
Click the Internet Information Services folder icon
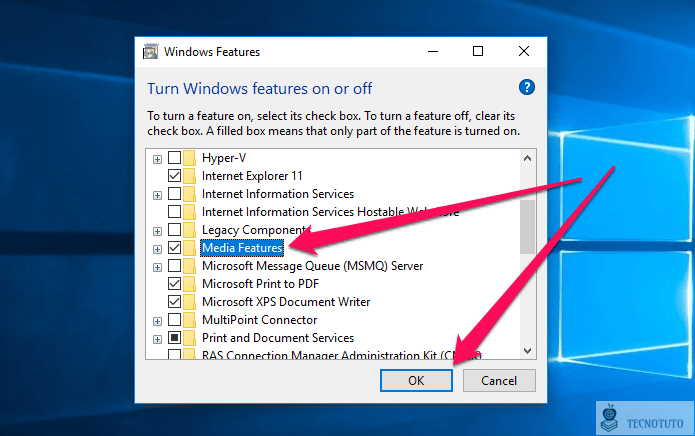coord(189,194)
